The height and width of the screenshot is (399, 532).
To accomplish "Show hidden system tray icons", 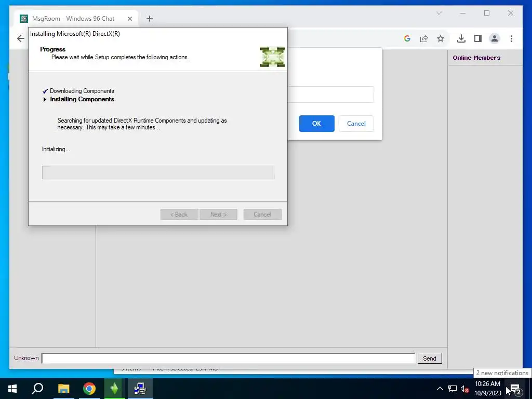I will (x=440, y=389).
